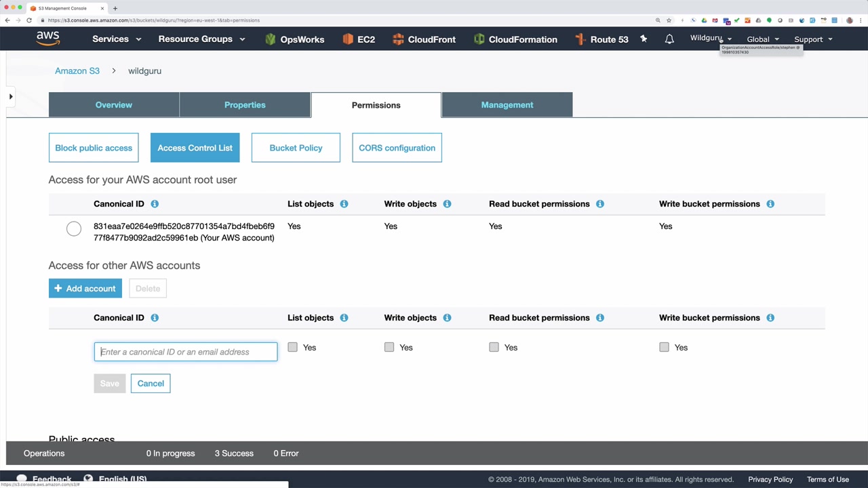Open the Bucket Policy section
Viewport: 868px width, 488px height.
pyautogui.click(x=296, y=148)
